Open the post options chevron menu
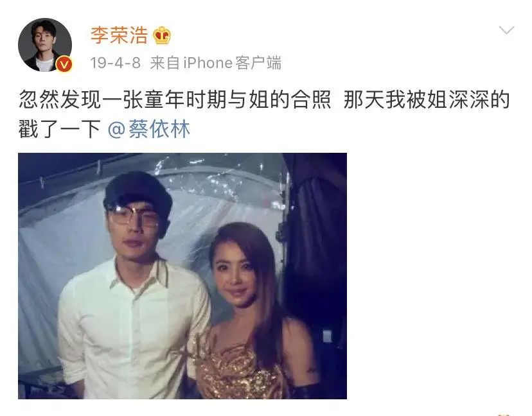Screen dimensions: 532x416 (506, 30)
